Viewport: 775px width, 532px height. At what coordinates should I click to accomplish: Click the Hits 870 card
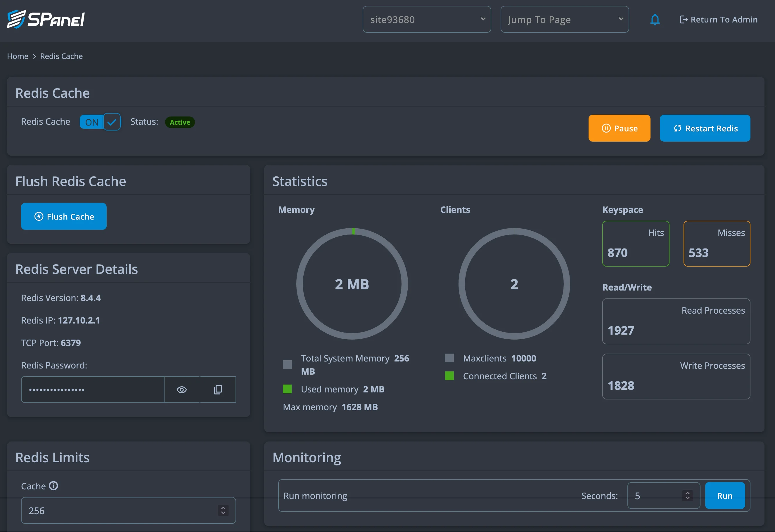(636, 244)
